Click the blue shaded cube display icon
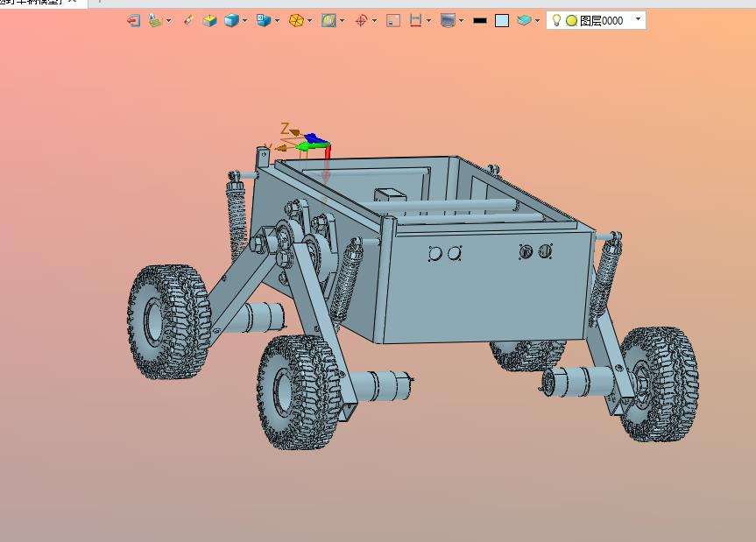The image size is (756, 542). click(x=232, y=21)
